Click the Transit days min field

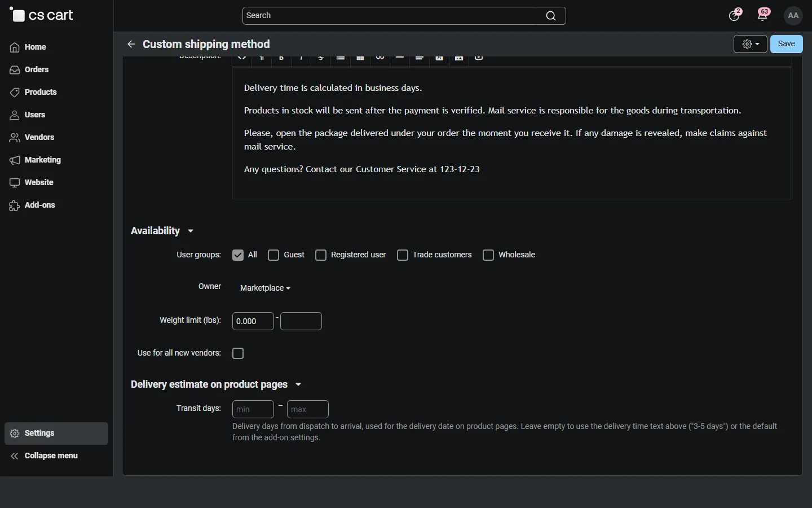pyautogui.click(x=253, y=409)
